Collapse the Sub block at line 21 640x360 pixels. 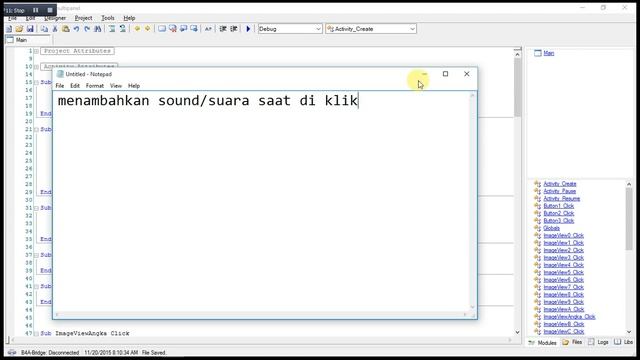[36, 129]
